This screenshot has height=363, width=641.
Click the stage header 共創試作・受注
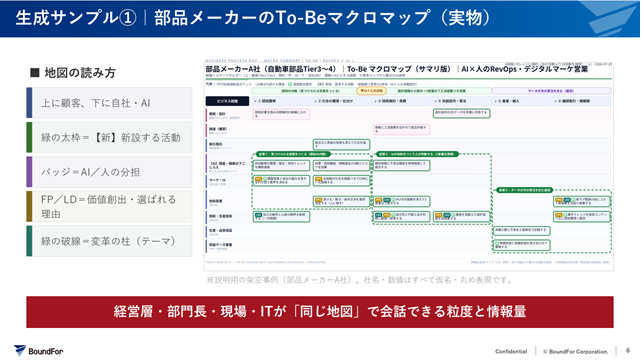(462, 101)
